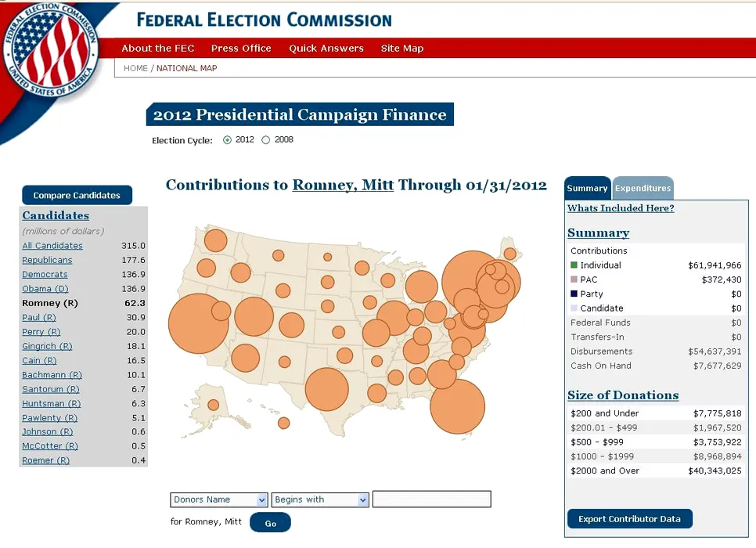Screen dimensions: 756x548
Task: Click the Hawaii bubble on map
Action: point(284,423)
